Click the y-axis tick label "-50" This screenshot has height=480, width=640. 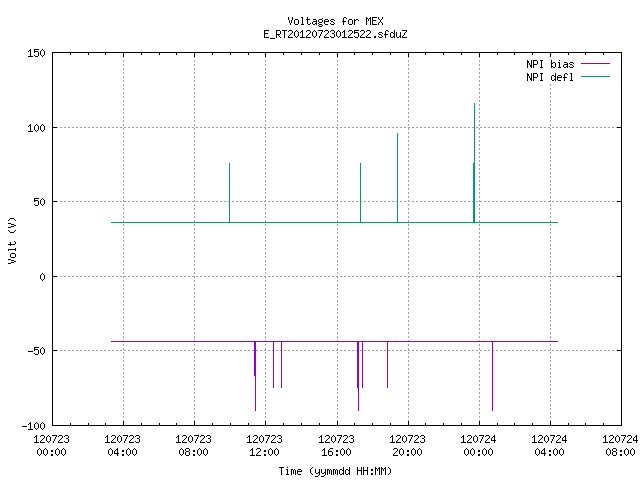click(36, 351)
